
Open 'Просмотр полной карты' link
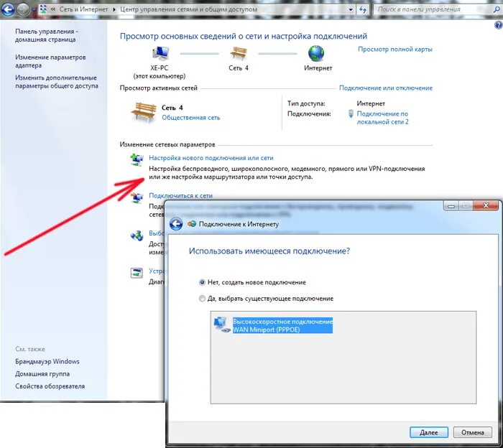pyautogui.click(x=395, y=49)
